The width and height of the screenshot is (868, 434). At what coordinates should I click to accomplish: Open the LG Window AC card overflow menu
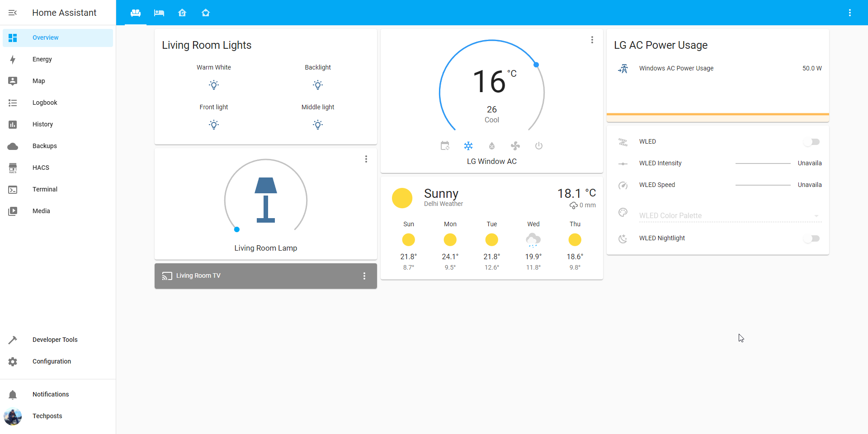[592, 40]
